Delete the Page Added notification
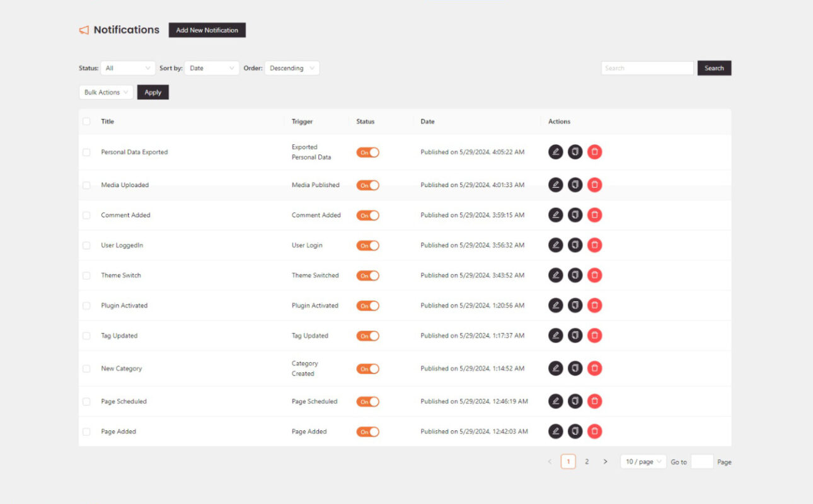Viewport: 813px width, 504px height. (594, 431)
